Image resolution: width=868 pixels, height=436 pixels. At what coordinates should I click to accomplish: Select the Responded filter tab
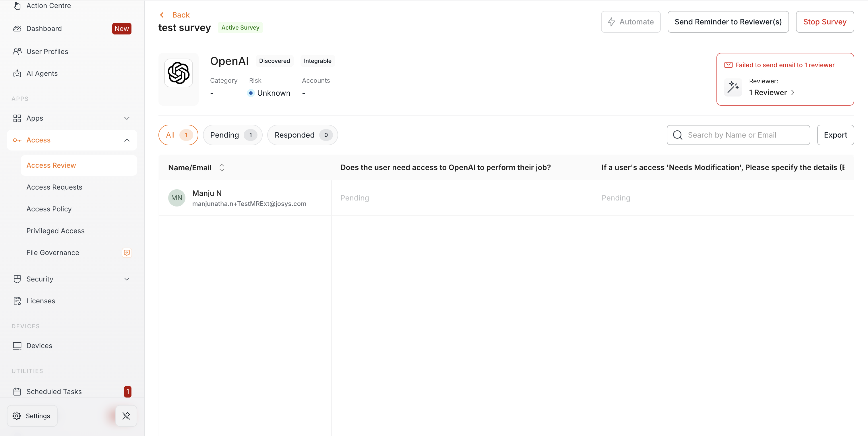pos(303,135)
